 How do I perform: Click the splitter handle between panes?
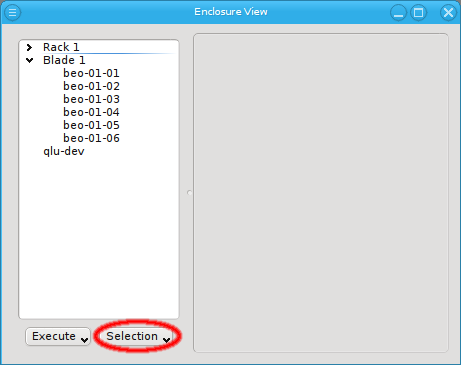pos(189,193)
